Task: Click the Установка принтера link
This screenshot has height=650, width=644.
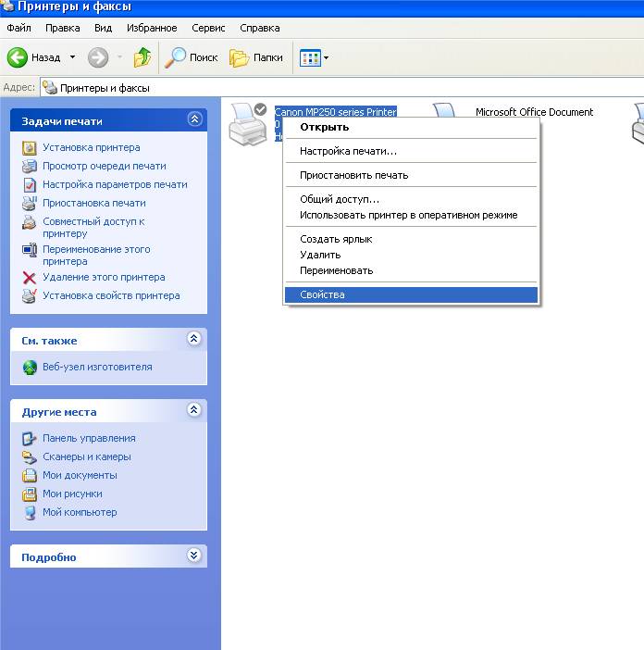Action: [x=92, y=147]
